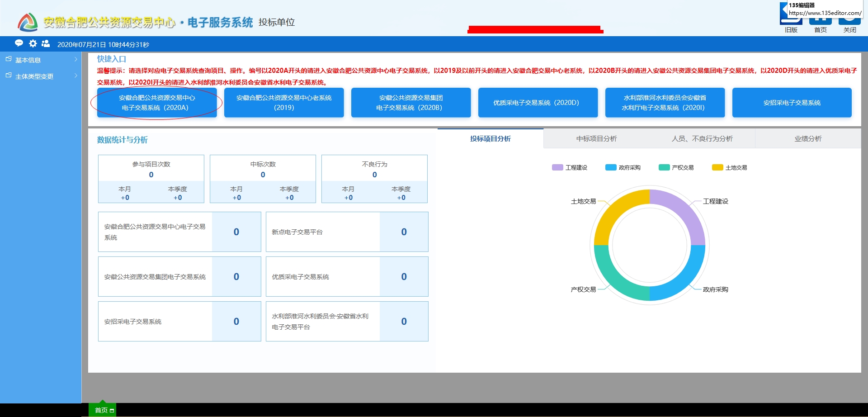Click 优质采电子交易系统 count row
The image size is (868, 417).
[x=347, y=277]
